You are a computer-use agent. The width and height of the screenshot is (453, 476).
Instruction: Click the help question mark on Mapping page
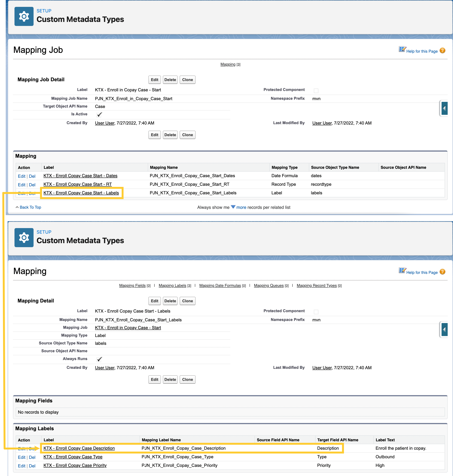[x=442, y=272]
